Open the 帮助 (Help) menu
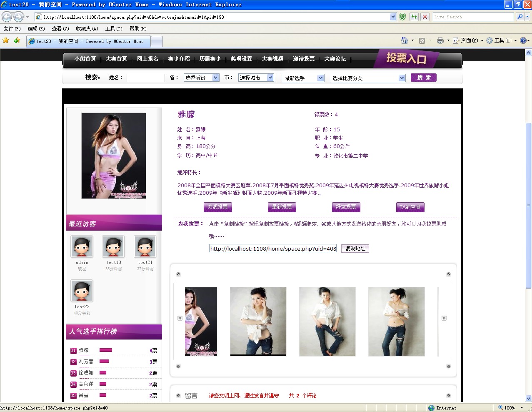 click(x=138, y=29)
